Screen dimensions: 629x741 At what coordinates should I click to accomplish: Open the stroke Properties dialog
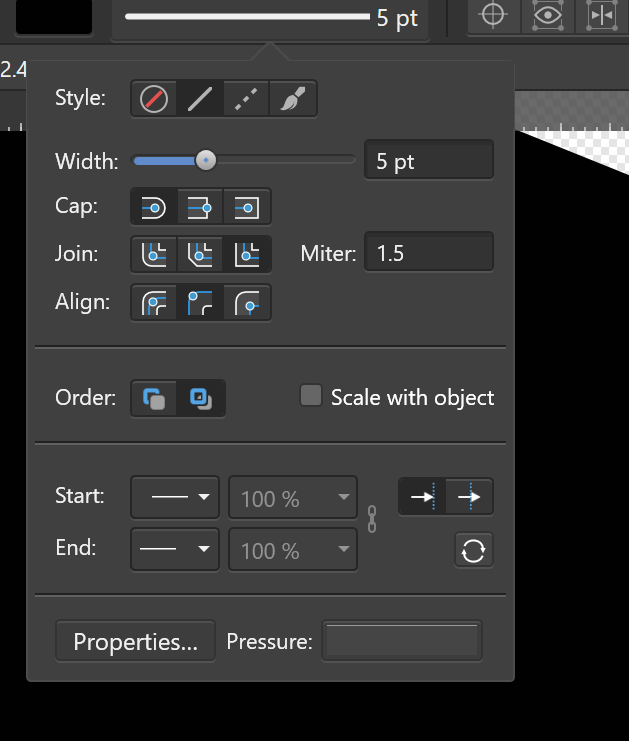(x=135, y=641)
